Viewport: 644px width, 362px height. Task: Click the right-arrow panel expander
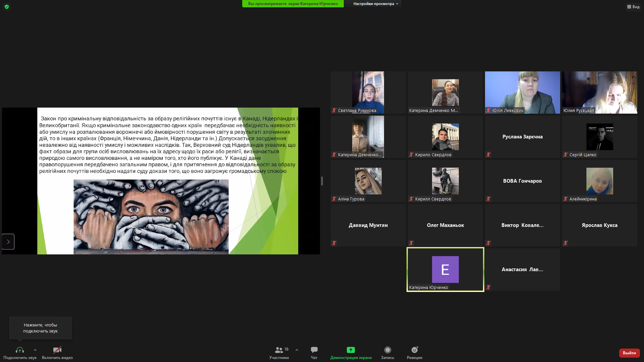coord(8,242)
